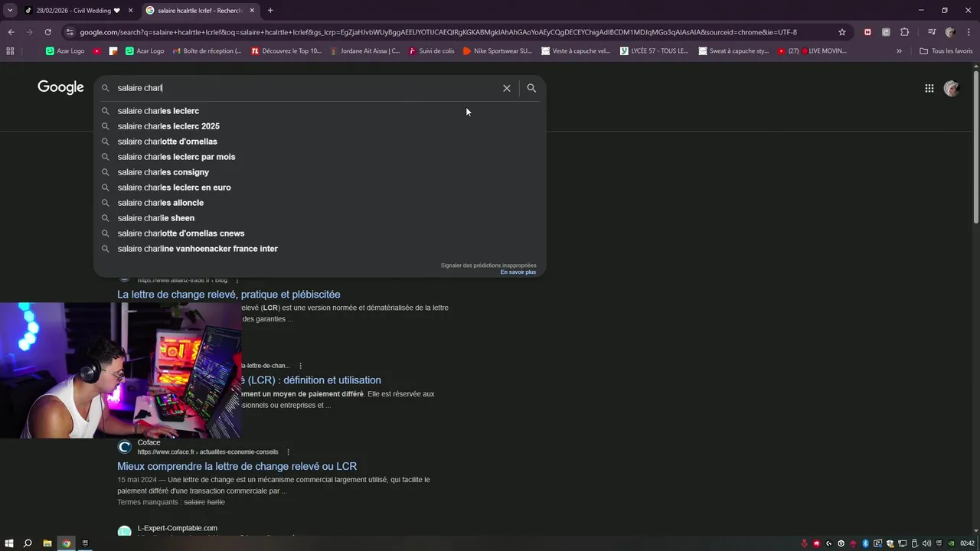This screenshot has height=551, width=980.
Task: Open 'Découvrez le Top 10' bookmark
Action: coord(286,51)
